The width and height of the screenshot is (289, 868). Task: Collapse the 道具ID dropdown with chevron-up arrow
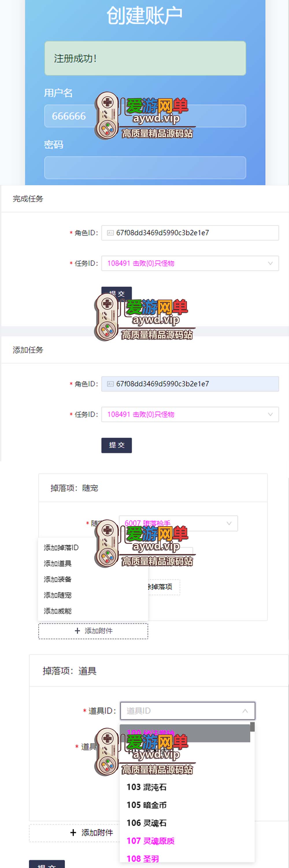point(245,711)
